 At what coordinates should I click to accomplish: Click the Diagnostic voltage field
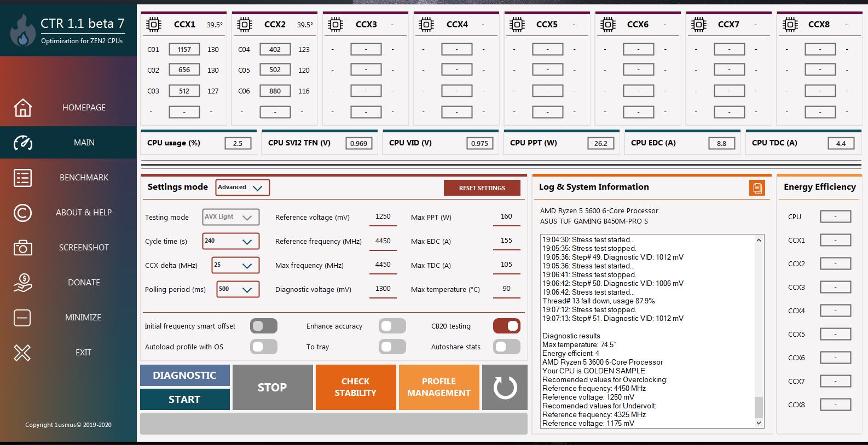coord(383,289)
